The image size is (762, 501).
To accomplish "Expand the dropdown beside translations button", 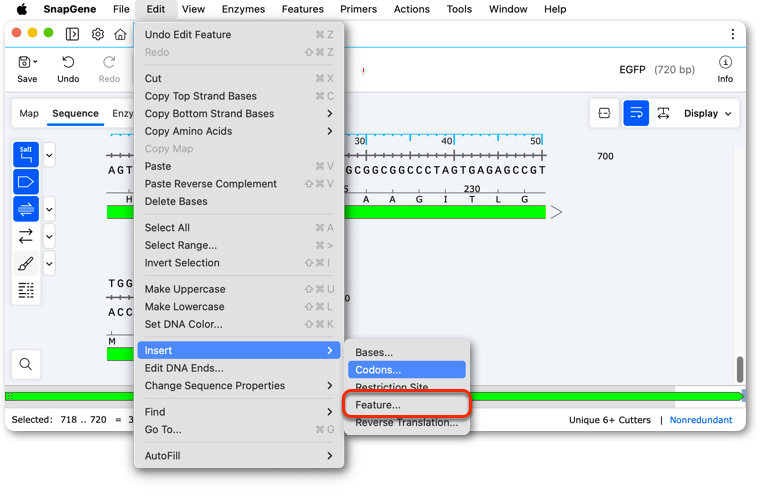I will [49, 209].
